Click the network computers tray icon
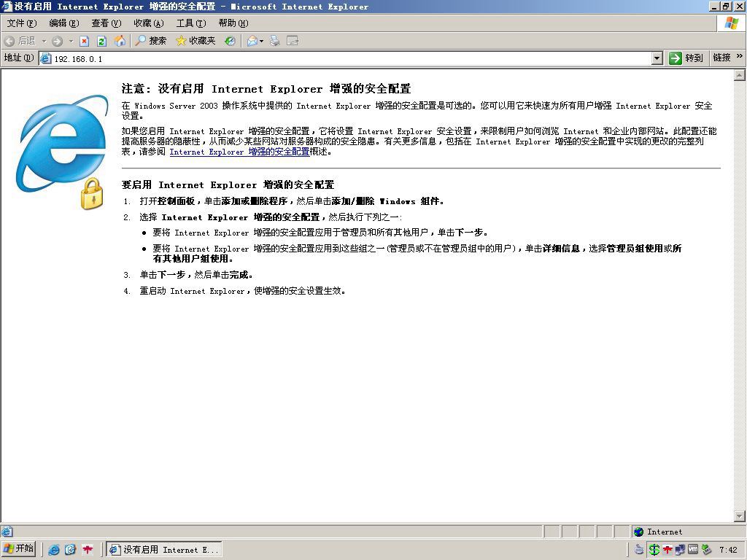 [680, 550]
